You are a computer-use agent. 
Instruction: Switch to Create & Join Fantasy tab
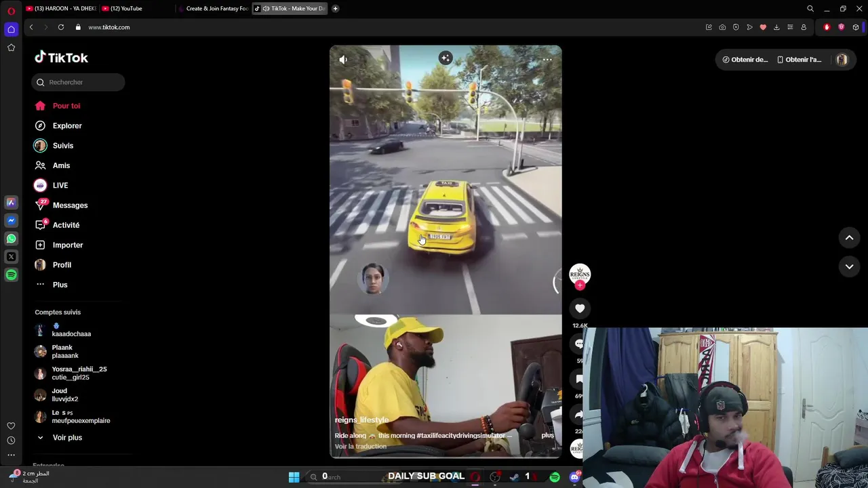pyautogui.click(x=213, y=9)
